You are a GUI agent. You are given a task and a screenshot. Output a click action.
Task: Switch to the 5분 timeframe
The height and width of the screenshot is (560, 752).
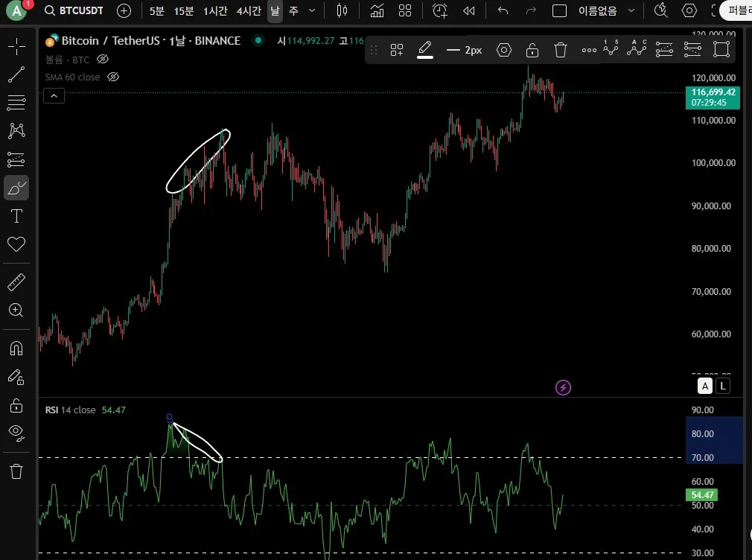coord(157,10)
